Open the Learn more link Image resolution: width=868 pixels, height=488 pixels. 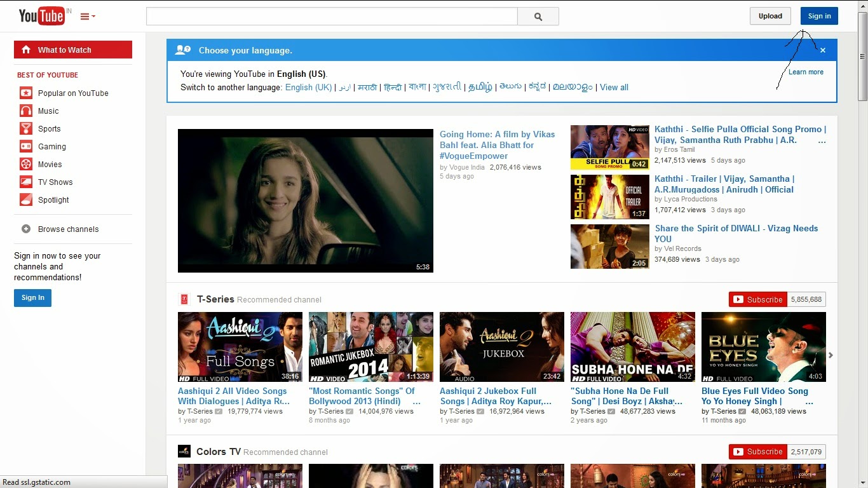click(806, 72)
